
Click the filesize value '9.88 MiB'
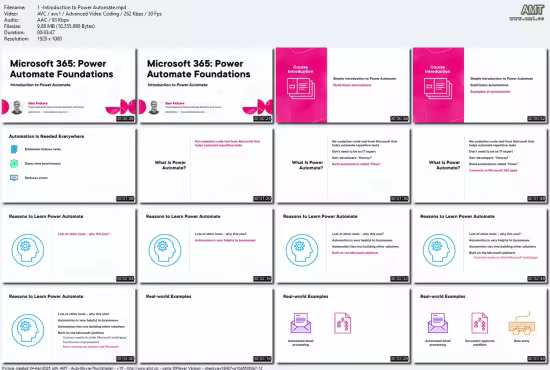tap(66, 26)
